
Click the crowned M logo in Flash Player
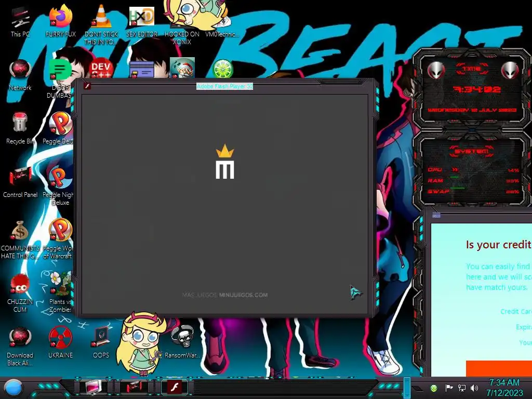(x=224, y=162)
